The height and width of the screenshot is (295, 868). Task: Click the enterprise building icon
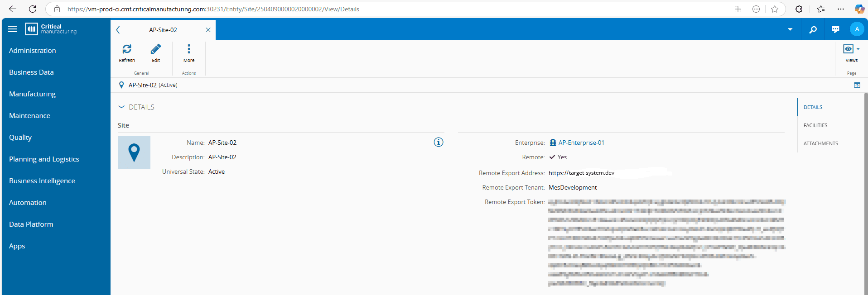553,143
